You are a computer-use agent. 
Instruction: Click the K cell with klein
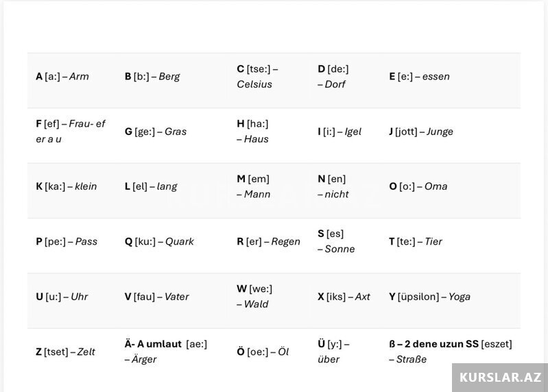pyautogui.click(x=67, y=186)
